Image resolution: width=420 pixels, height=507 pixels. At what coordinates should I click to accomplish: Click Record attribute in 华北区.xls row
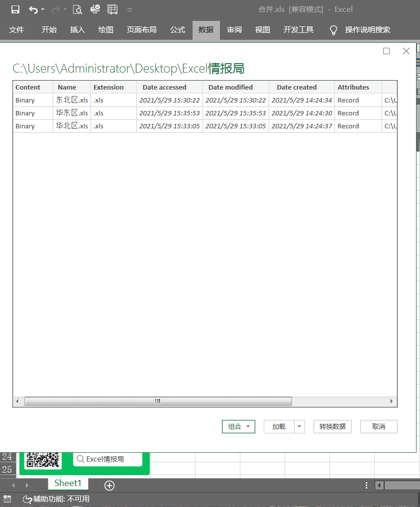(358, 126)
